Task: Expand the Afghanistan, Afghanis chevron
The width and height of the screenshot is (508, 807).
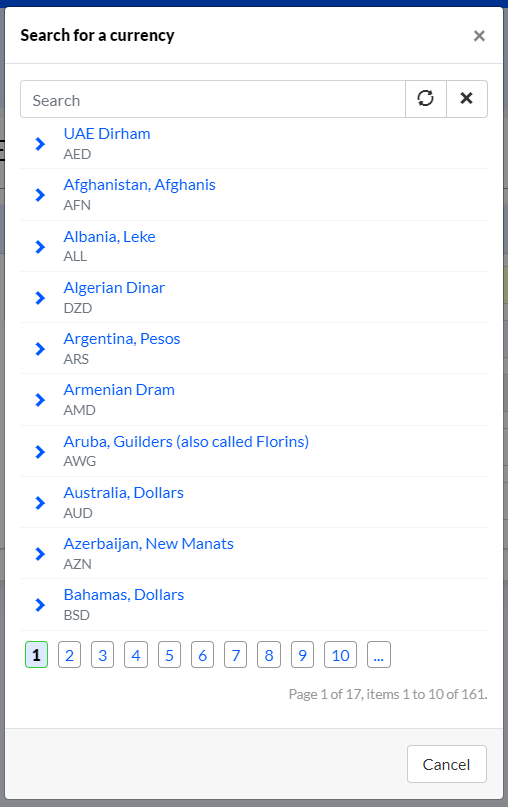Action: pos(40,195)
